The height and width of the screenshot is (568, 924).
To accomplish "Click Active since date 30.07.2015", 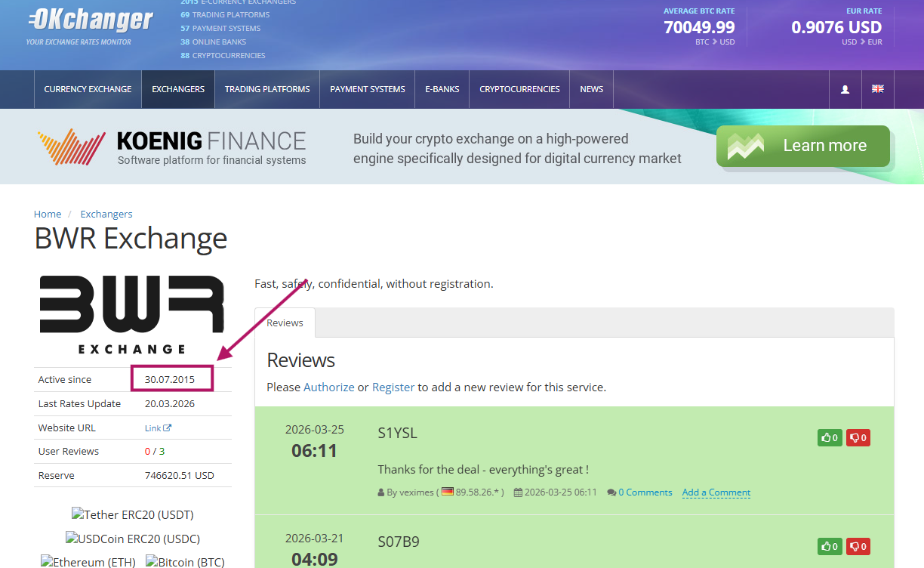I will [x=170, y=379].
